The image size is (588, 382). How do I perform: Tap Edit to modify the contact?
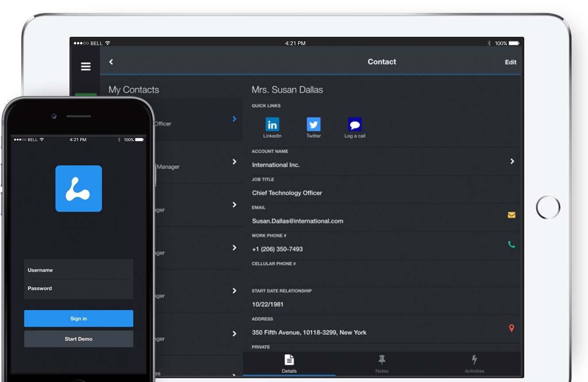(x=511, y=62)
